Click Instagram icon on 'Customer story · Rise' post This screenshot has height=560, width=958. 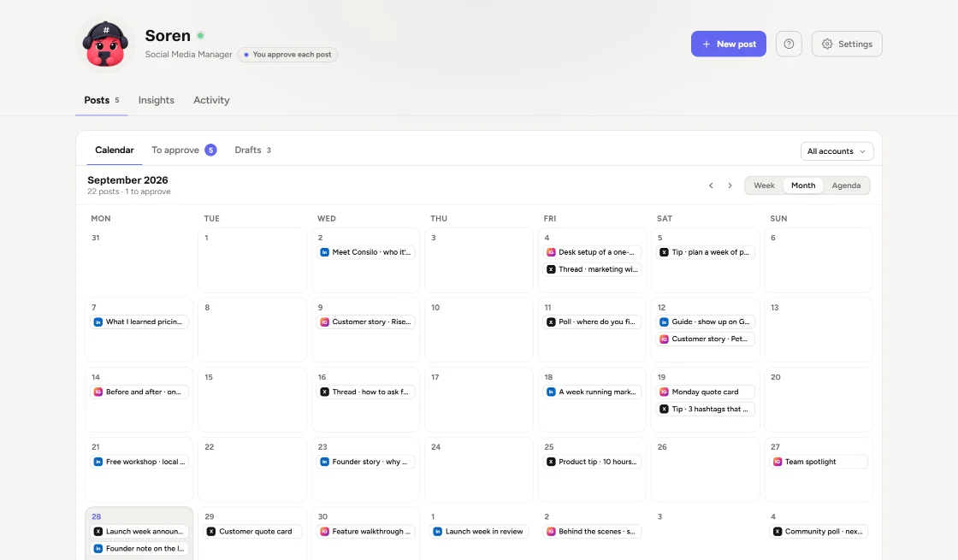click(x=324, y=321)
